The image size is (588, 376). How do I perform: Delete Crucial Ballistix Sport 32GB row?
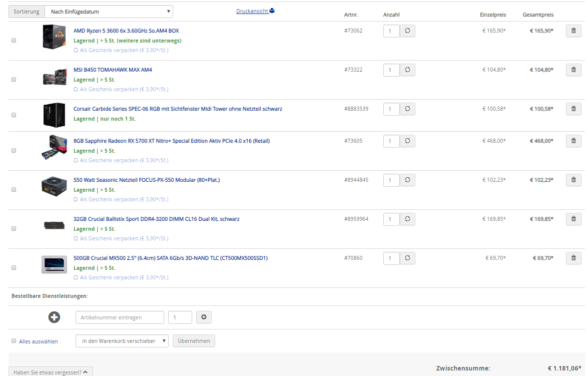pos(573,219)
